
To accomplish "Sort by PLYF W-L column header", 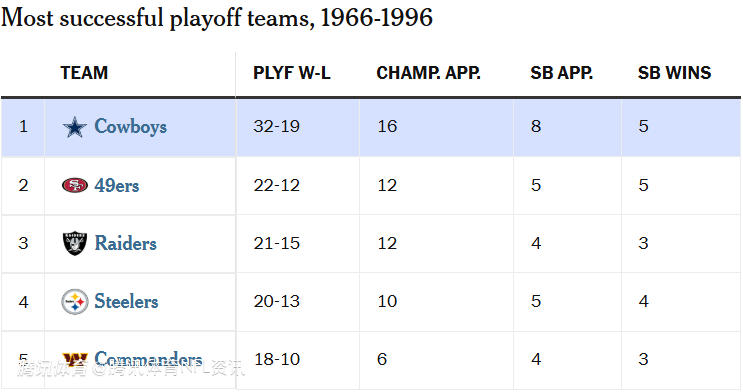I will tap(292, 73).
